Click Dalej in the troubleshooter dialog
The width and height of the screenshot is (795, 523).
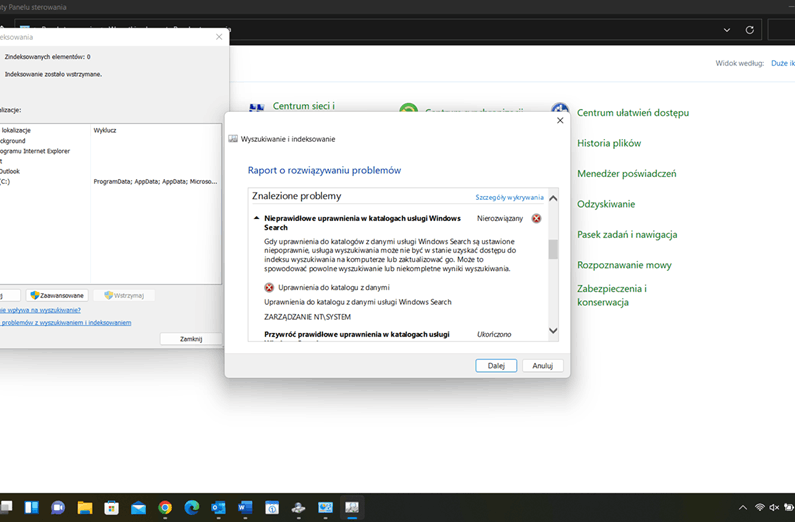click(x=496, y=365)
